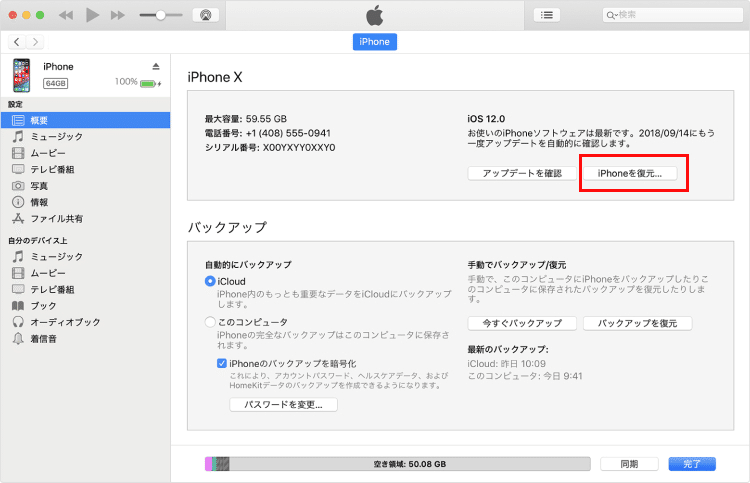The image size is (750, 483).
Task: Open 情報 settings
Action: 85,202
